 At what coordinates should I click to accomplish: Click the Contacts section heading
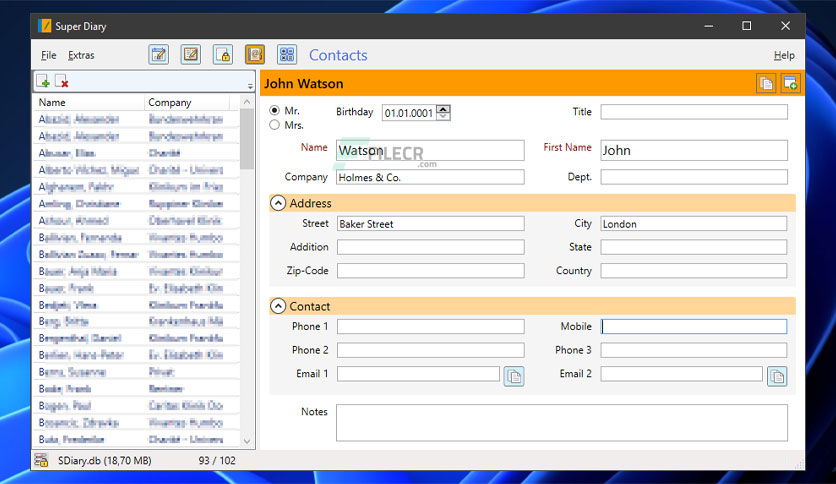(x=338, y=55)
